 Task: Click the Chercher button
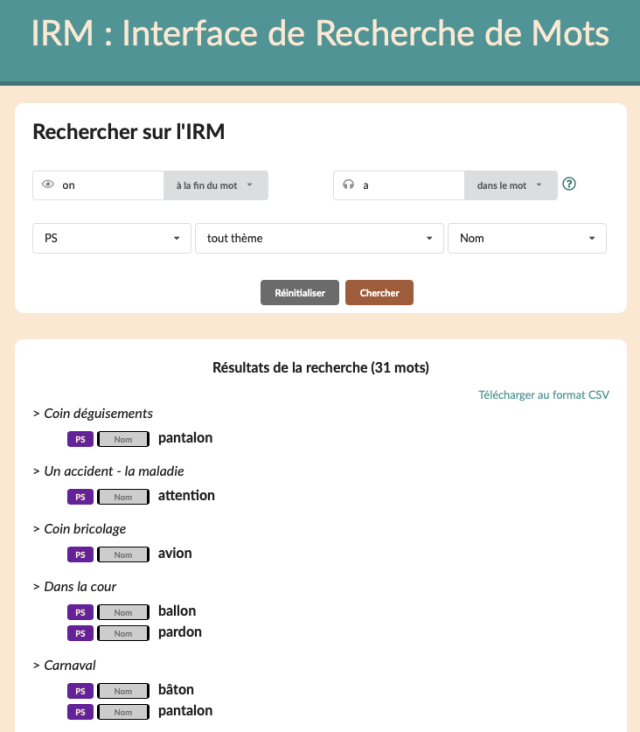pyautogui.click(x=379, y=293)
